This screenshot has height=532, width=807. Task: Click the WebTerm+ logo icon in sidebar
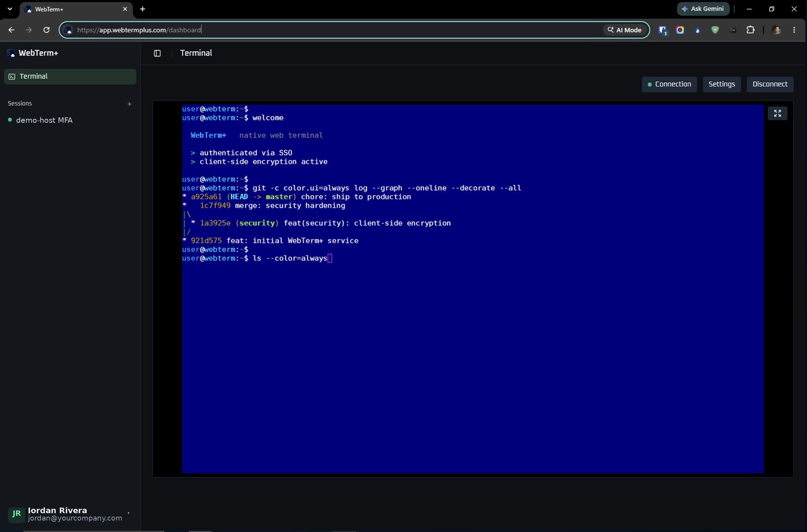click(11, 53)
